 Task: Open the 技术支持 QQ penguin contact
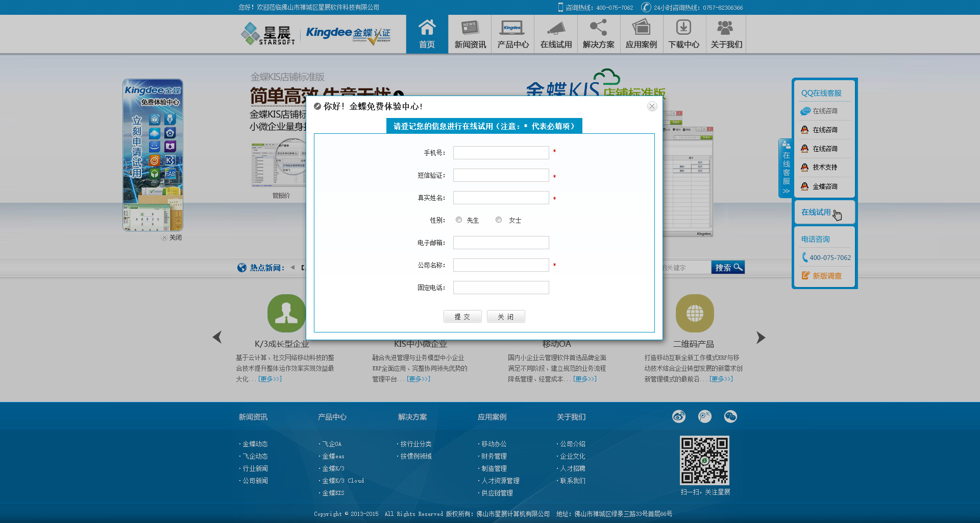coord(805,168)
